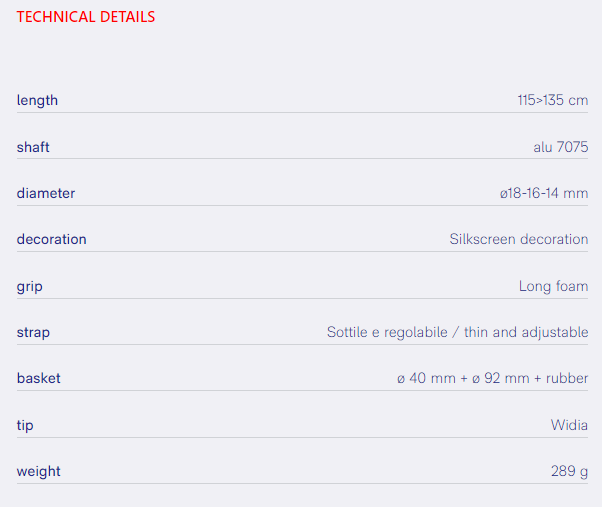Select the ø18-16-14 mm diameter value
The image size is (602, 507).
(544, 193)
